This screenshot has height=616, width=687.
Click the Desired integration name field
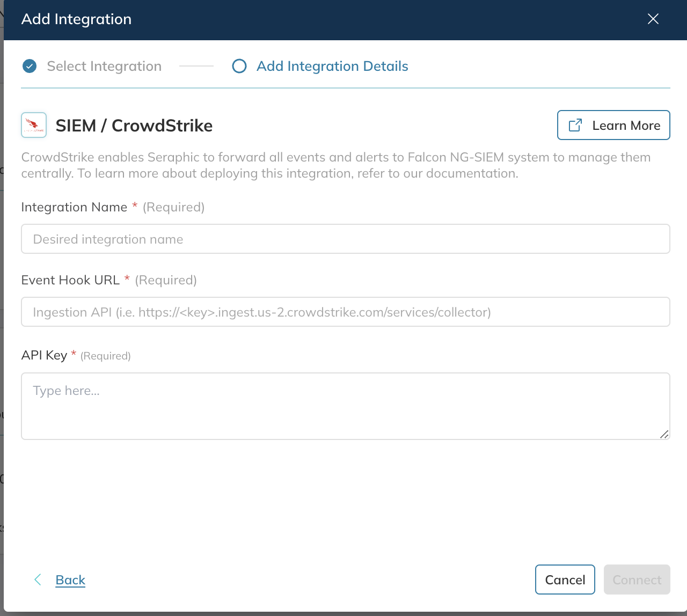point(345,239)
